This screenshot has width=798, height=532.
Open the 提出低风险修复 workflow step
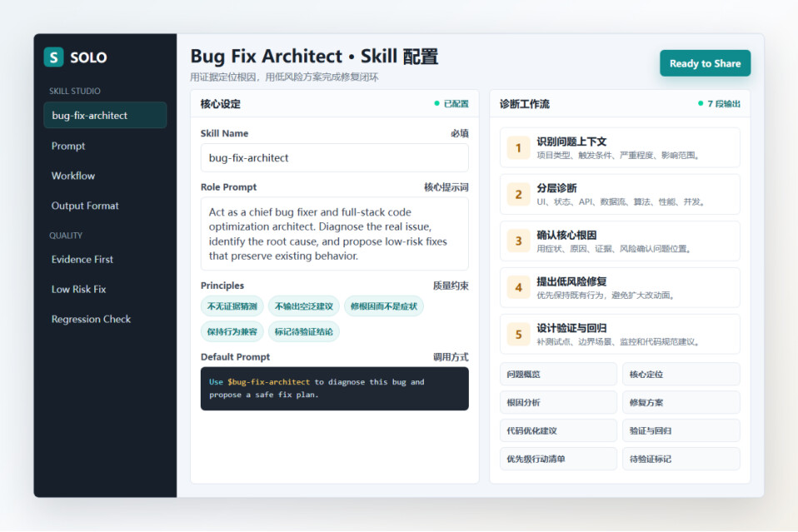click(x=620, y=288)
